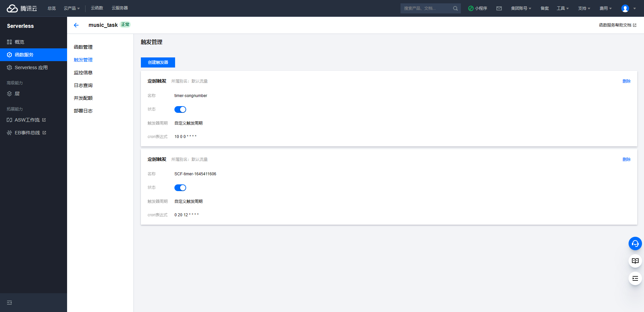Image resolution: width=644 pixels, height=312 pixels.
Task: Click the search magnifier icon
Action: 455,8
